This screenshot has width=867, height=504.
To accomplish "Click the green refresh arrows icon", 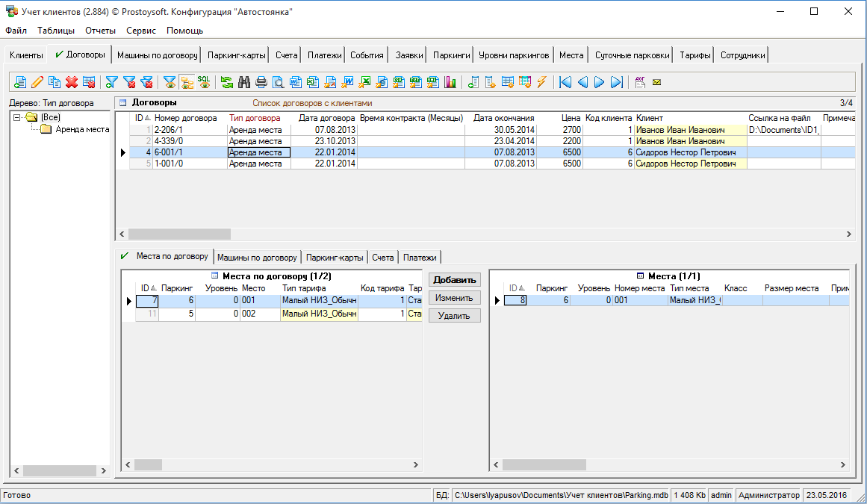I will [x=226, y=82].
